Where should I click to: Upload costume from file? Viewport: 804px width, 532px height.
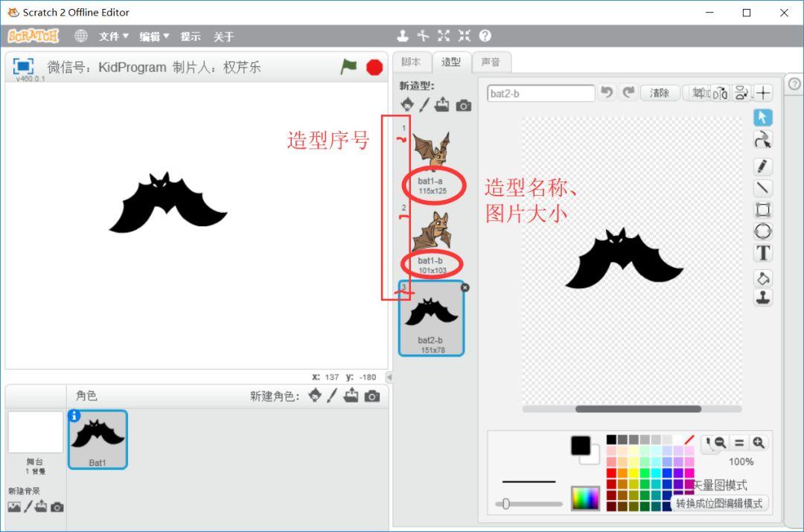tap(442, 105)
